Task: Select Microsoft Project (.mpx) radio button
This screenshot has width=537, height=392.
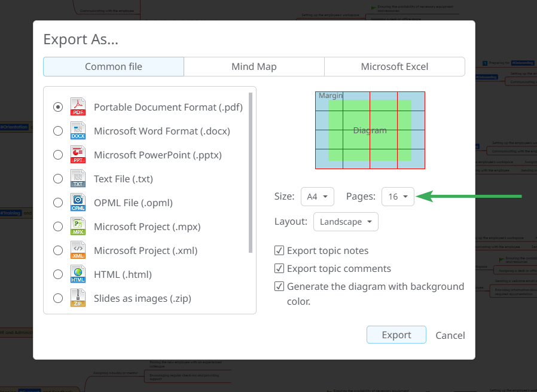Action: point(58,226)
